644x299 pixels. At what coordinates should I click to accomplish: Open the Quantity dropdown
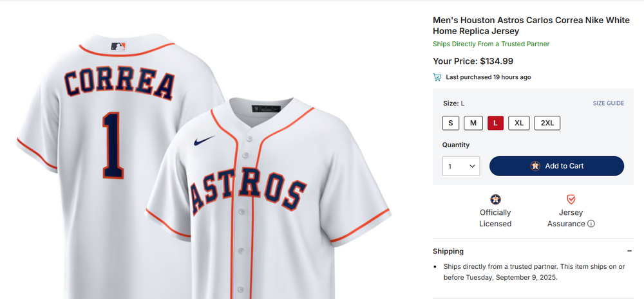coord(461,166)
